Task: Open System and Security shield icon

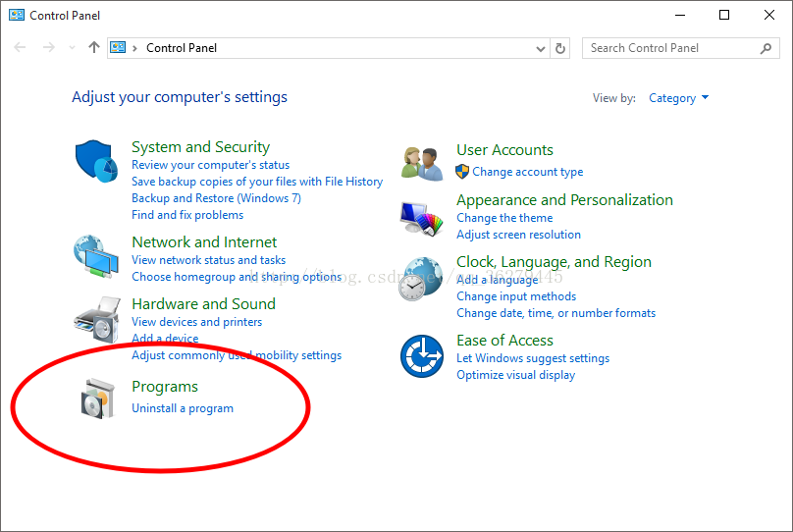Action: click(x=96, y=161)
